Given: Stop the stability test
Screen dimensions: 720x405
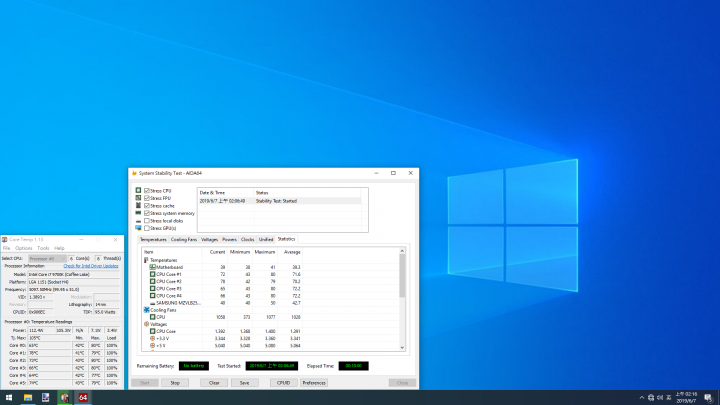Looking at the screenshot, I should [x=175, y=382].
